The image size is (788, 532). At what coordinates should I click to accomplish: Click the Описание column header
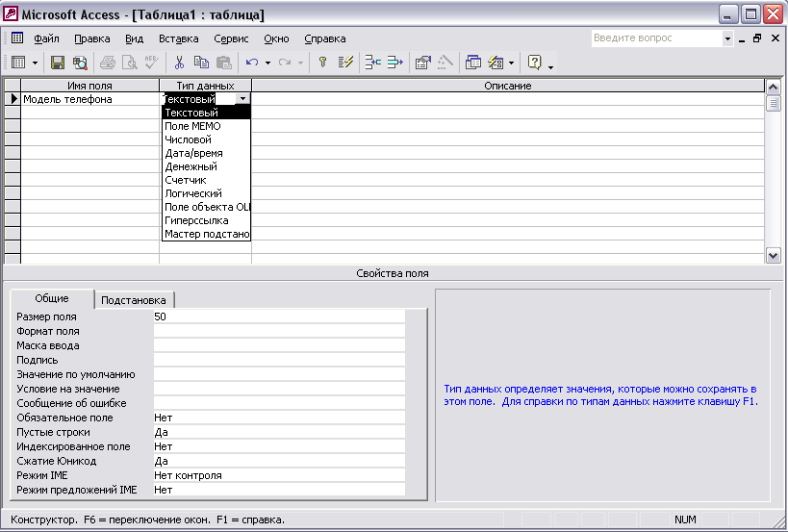click(x=508, y=86)
